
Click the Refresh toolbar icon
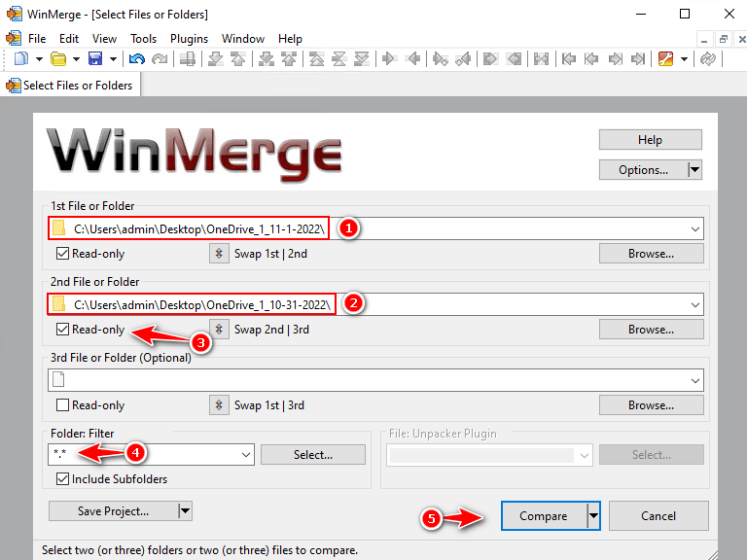point(708,59)
